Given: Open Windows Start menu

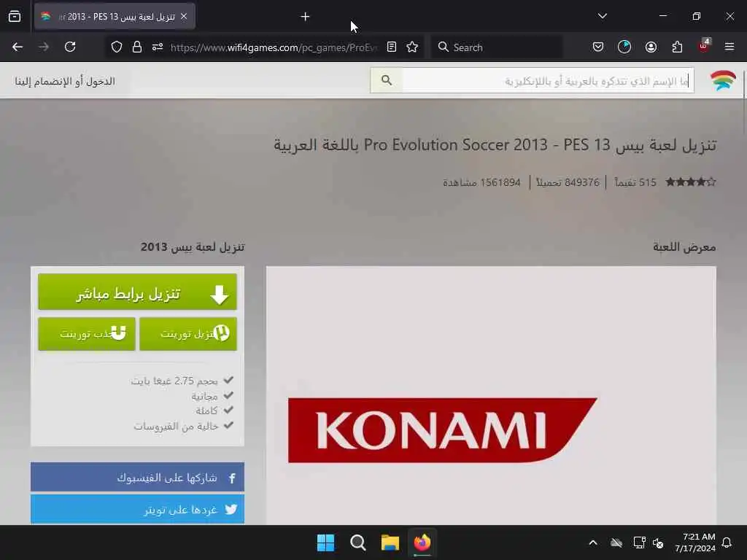Looking at the screenshot, I should coord(326,542).
